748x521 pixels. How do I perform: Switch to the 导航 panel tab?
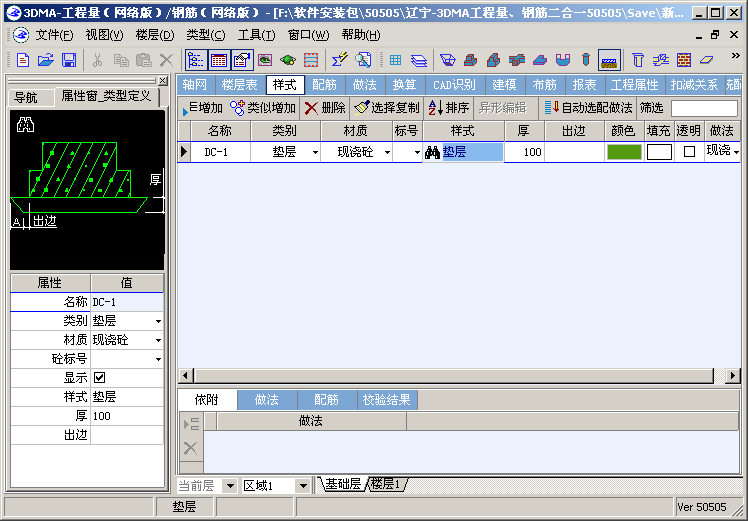point(26,97)
